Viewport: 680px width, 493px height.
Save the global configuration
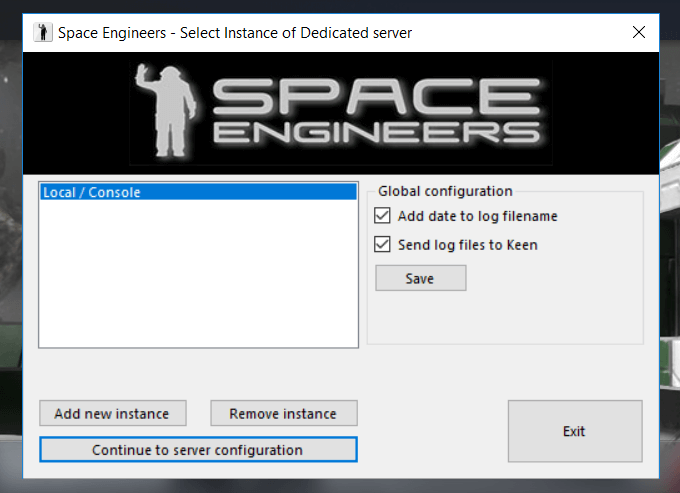[x=420, y=278]
